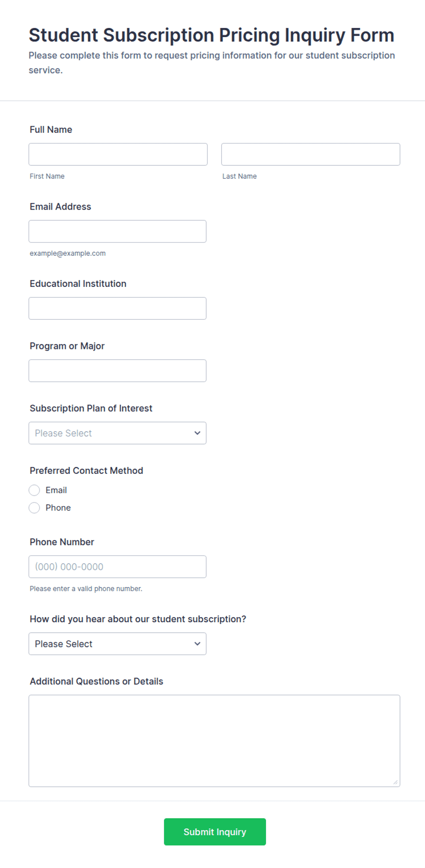Click the Phone Number input field
Viewport: 425px width, 868px height.
117,567
